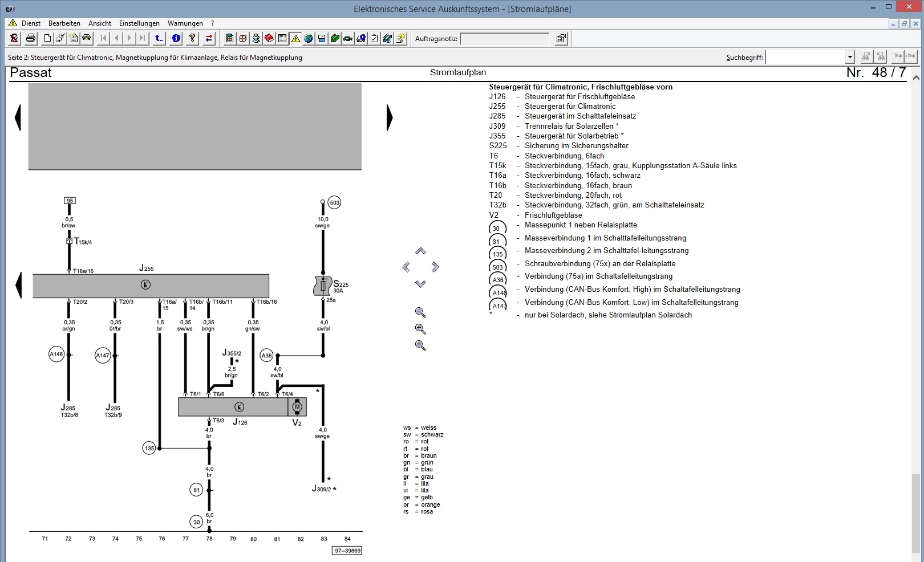Minimize the inner document window
Viewport: 924px width, 562px height.
click(x=894, y=23)
